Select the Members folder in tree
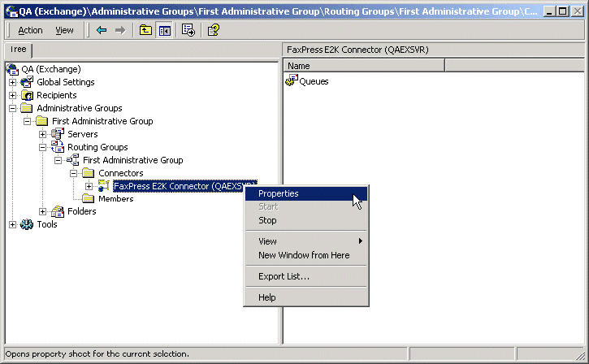589x364 pixels. pyautogui.click(x=115, y=198)
